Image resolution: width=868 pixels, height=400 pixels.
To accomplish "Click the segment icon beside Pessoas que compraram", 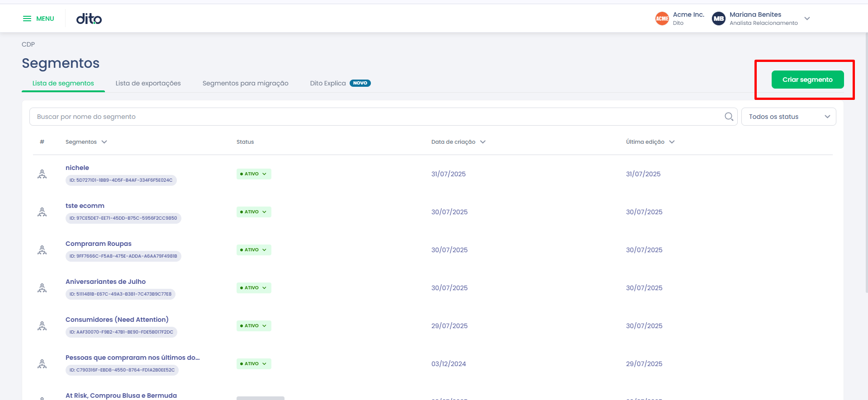I will pyautogui.click(x=42, y=364).
